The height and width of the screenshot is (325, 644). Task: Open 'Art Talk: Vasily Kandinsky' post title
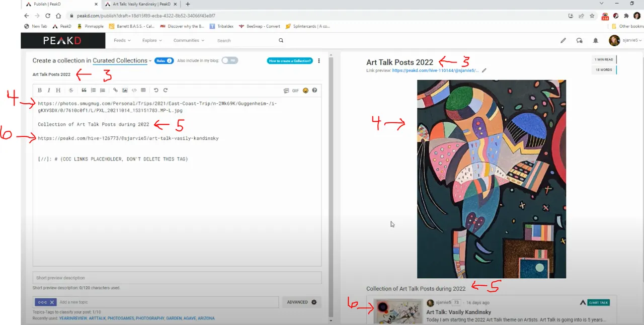[x=458, y=312]
